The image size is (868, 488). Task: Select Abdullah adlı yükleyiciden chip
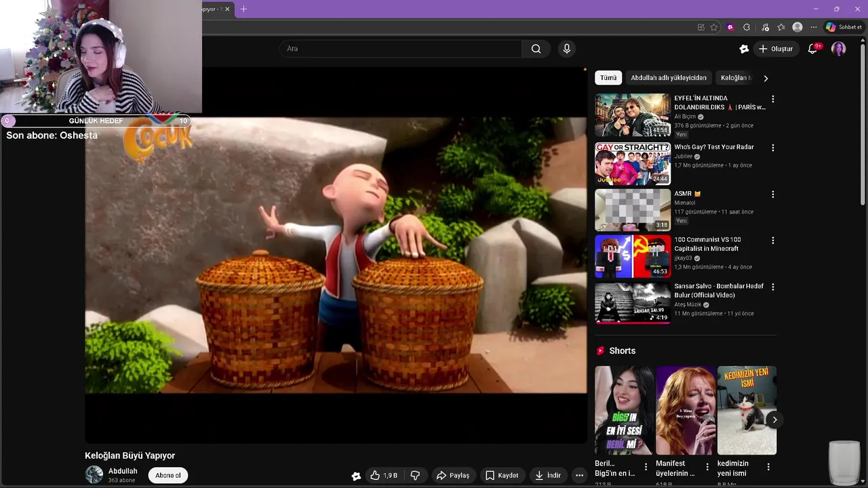pyautogui.click(x=669, y=78)
